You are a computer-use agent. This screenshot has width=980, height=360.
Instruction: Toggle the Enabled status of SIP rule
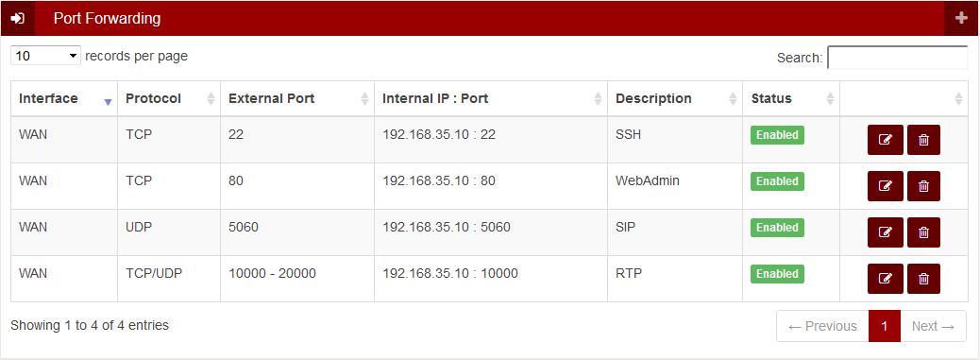[x=777, y=228]
